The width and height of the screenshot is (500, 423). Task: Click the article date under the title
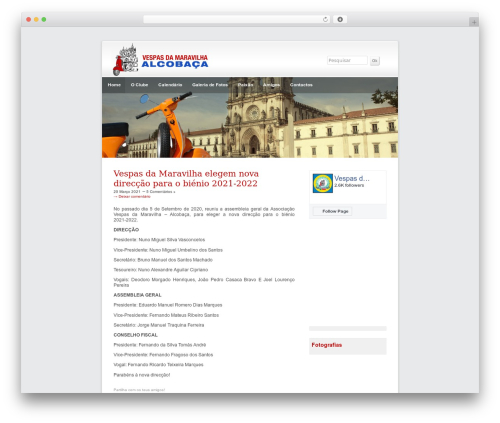127,192
